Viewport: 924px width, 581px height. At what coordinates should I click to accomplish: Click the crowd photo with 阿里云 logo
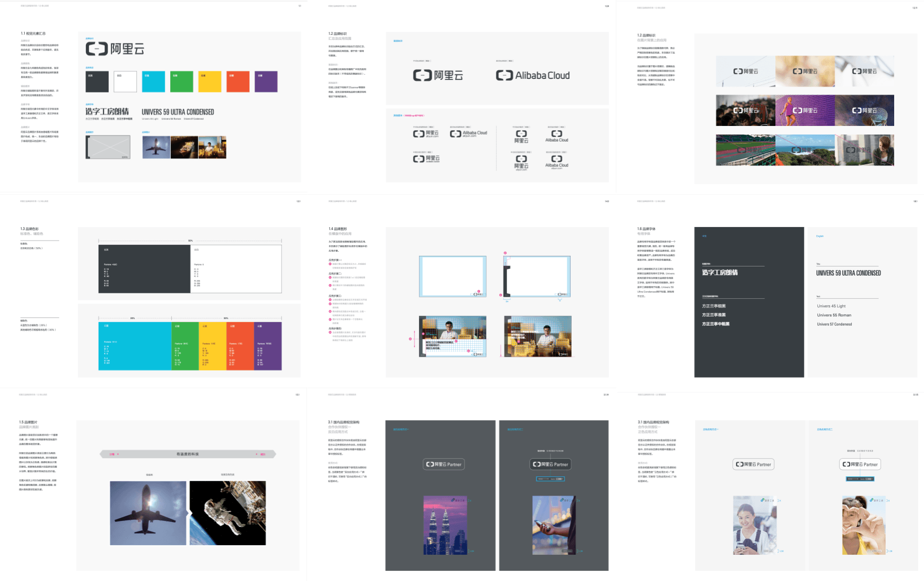click(x=746, y=110)
